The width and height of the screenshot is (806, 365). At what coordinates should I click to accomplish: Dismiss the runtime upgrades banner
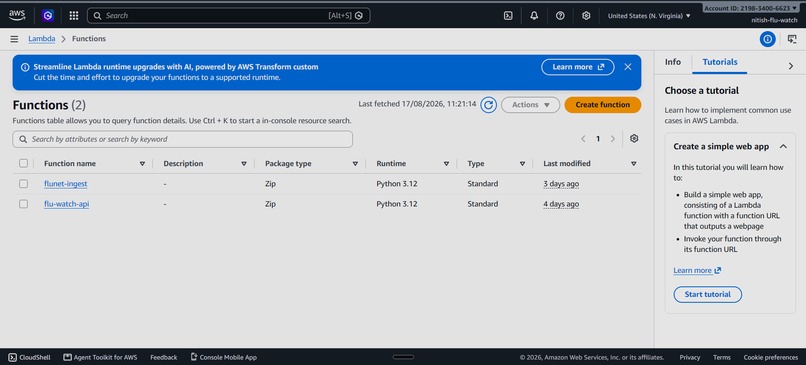(628, 67)
